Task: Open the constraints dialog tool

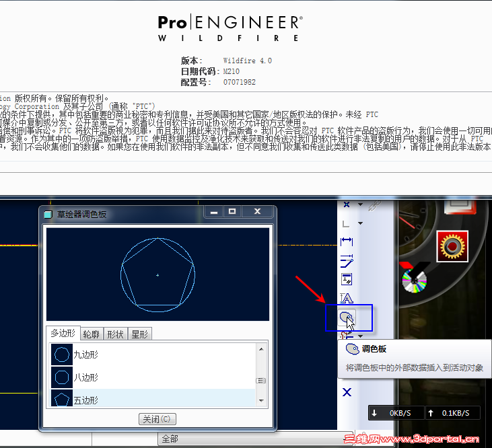Action: coord(347,279)
